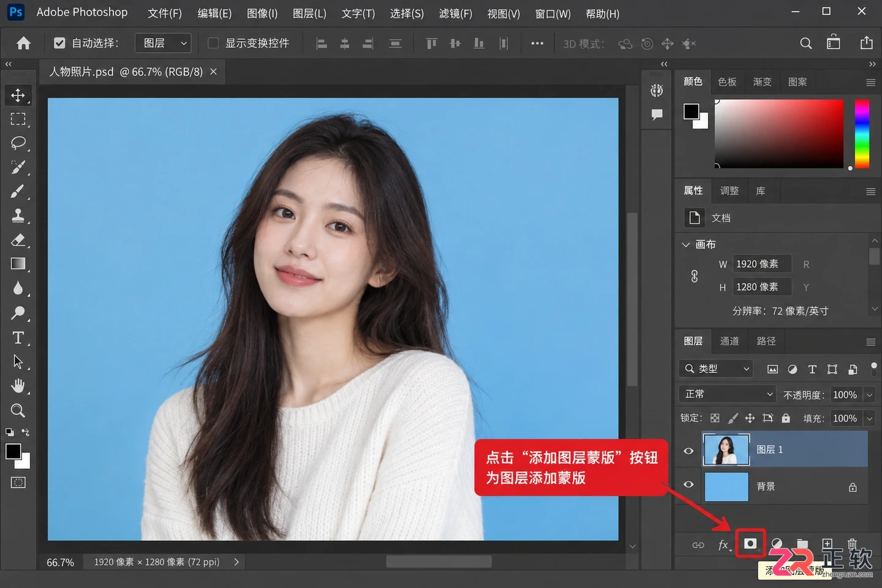
Task: Switch to the 色板 tab
Action: click(x=727, y=82)
